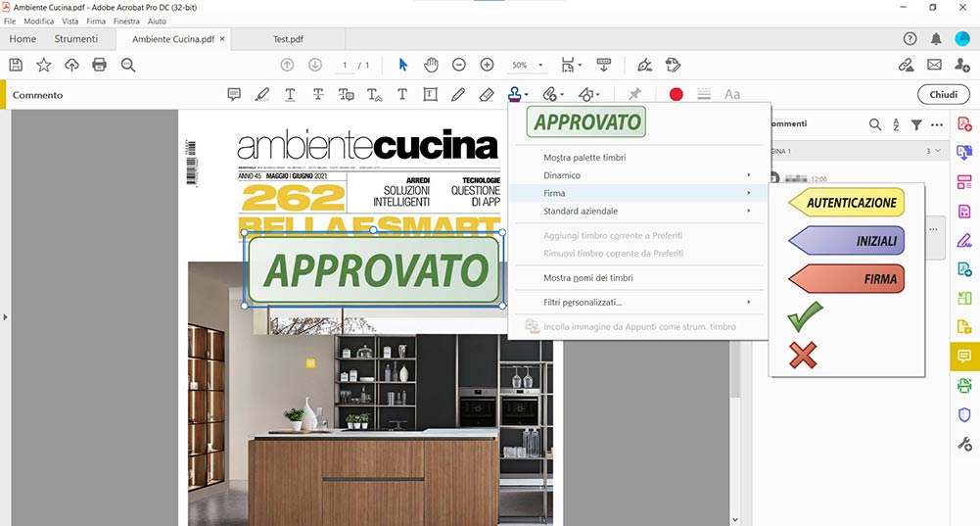The image size is (980, 526).
Task: Switch to the Test.pdf tab
Action: pyautogui.click(x=288, y=39)
